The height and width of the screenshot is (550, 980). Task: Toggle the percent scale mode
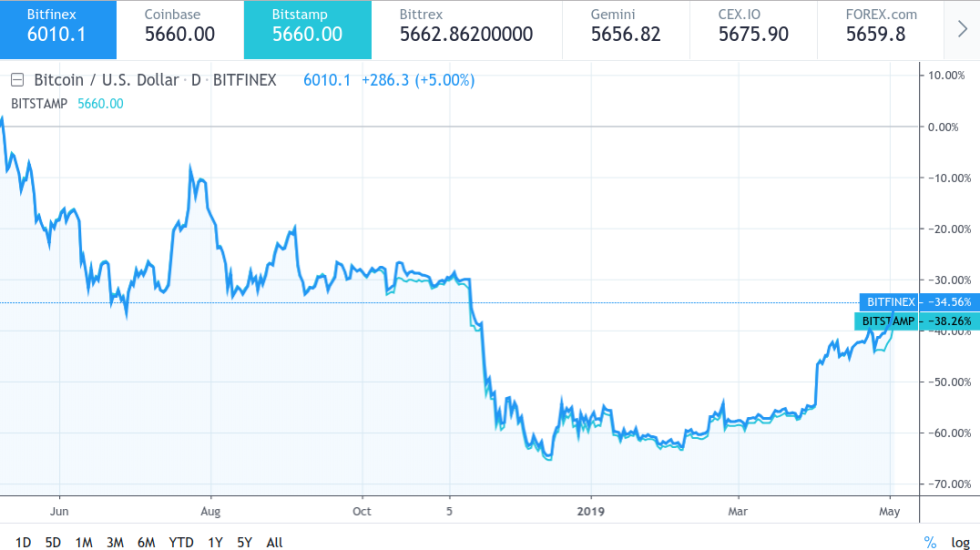click(x=930, y=542)
